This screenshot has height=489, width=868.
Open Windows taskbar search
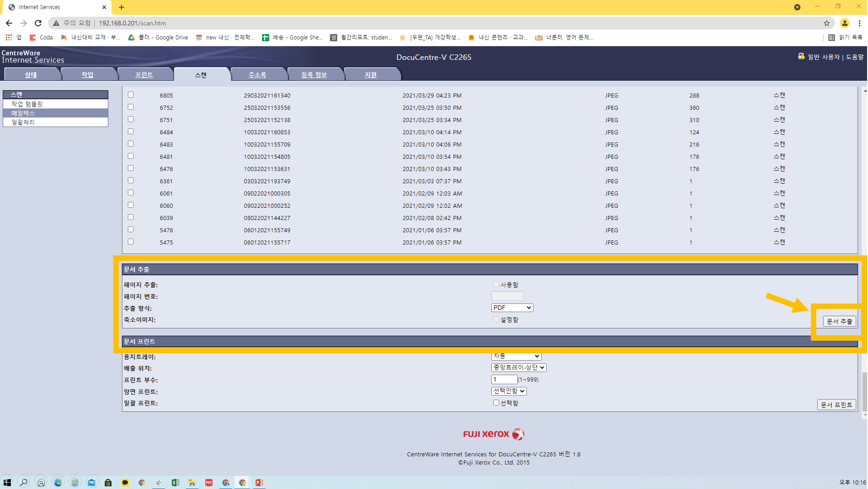tap(24, 482)
